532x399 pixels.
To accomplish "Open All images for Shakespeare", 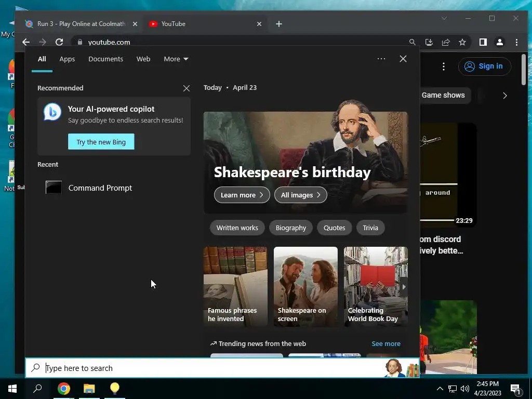I will click(x=301, y=195).
